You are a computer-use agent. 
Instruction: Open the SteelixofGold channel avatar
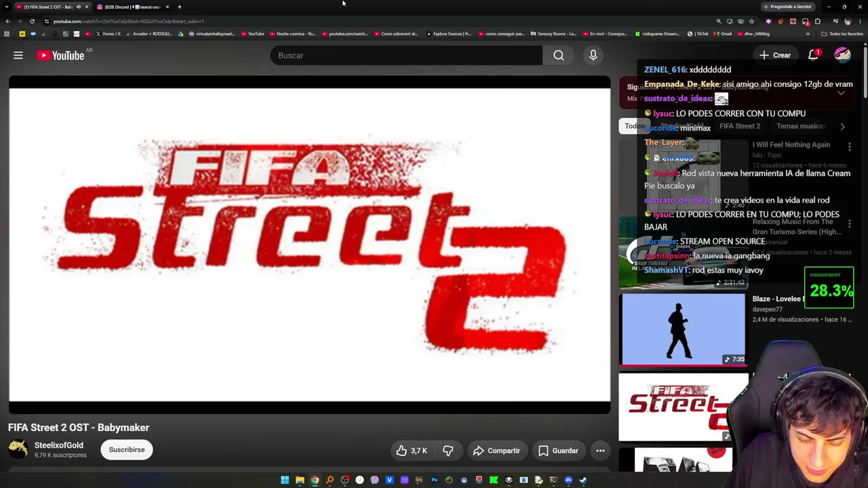18,449
